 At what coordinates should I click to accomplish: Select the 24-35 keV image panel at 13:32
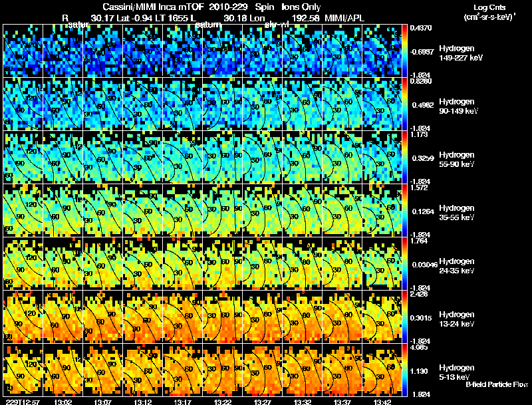pyautogui.click(x=303, y=263)
